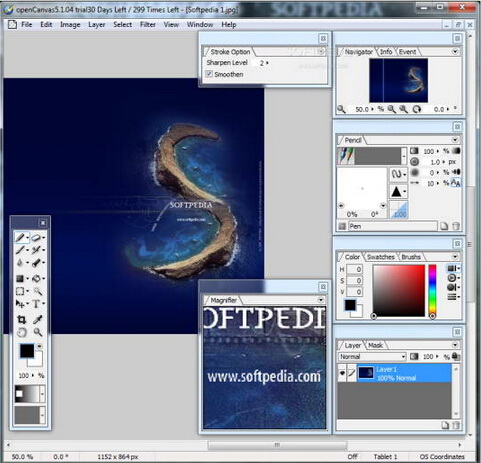Image resolution: width=481 pixels, height=463 pixels.
Task: Select the Eyedropper tool in the toolbox
Action: pyautogui.click(x=38, y=320)
